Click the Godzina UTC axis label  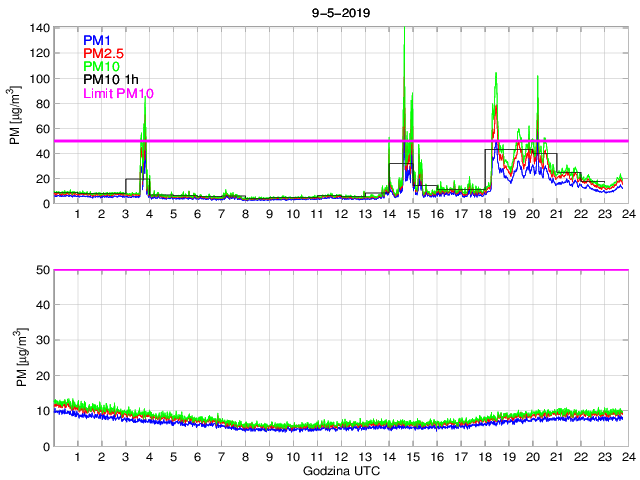[x=340, y=470]
